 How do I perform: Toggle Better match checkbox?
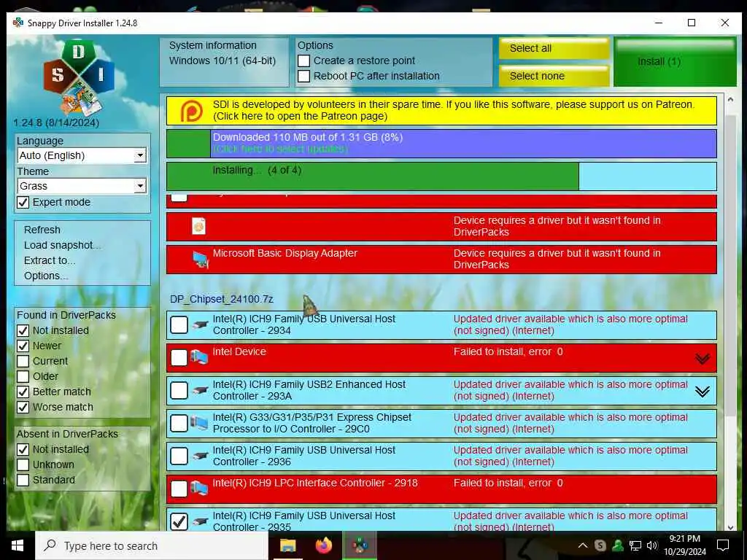pyautogui.click(x=23, y=392)
